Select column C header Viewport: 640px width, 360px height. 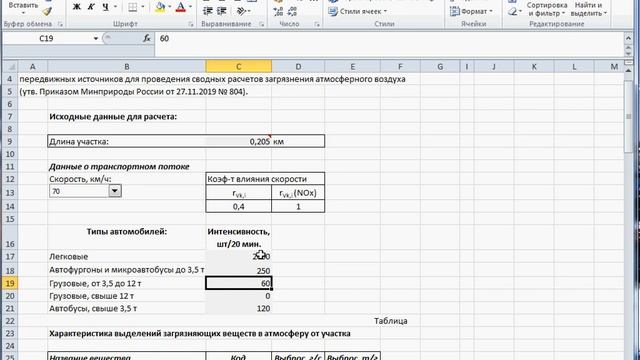238,67
